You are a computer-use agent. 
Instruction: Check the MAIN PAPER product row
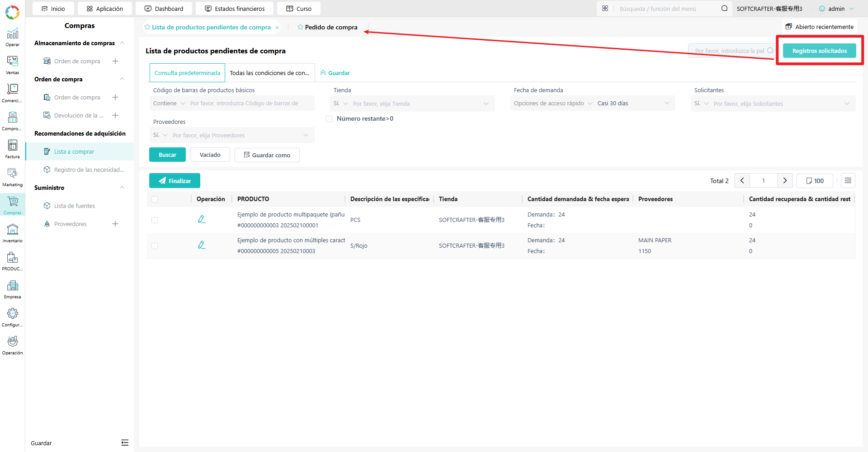point(155,246)
